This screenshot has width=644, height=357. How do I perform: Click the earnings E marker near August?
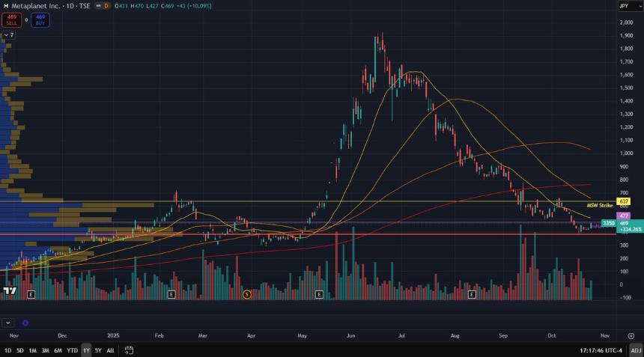point(471,295)
